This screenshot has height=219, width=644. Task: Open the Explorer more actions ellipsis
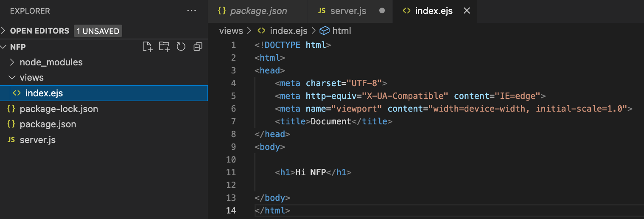pos(191,11)
